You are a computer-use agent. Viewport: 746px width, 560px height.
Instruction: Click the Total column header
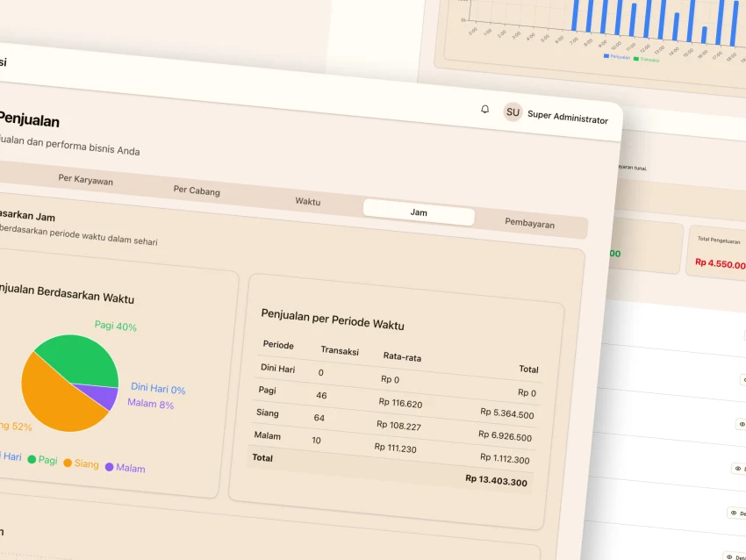[x=528, y=370]
